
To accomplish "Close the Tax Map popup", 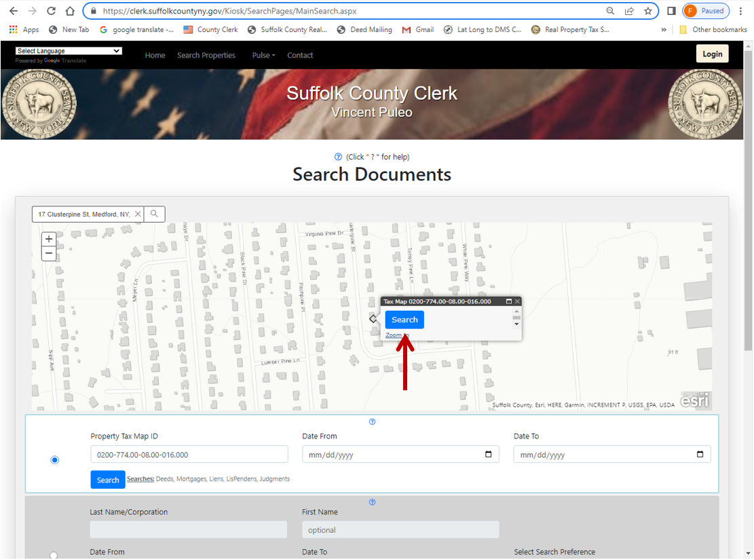I will pyautogui.click(x=517, y=301).
